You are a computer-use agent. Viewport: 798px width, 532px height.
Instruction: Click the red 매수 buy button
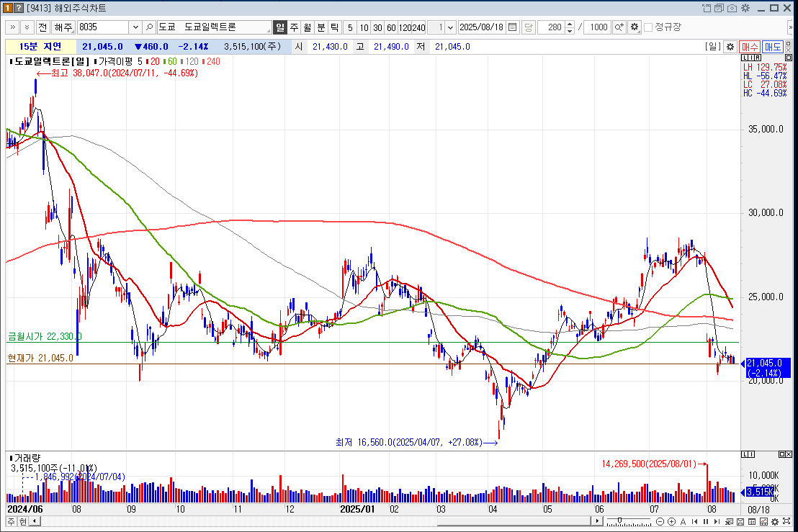(x=750, y=47)
